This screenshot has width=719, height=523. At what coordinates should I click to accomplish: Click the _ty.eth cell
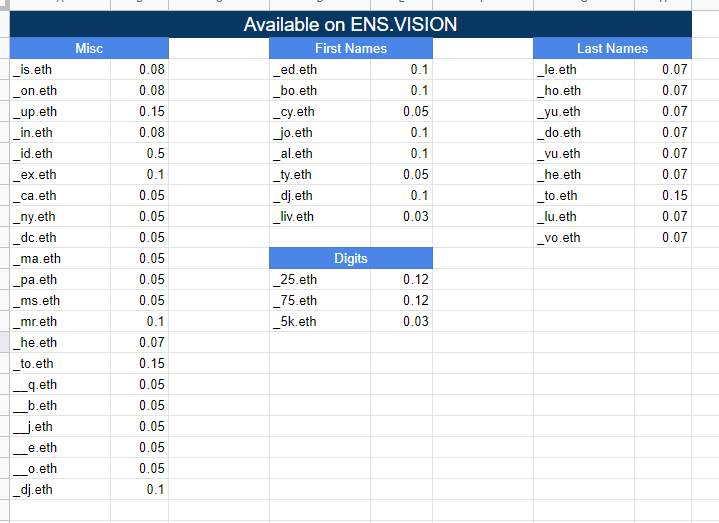tap(320, 175)
